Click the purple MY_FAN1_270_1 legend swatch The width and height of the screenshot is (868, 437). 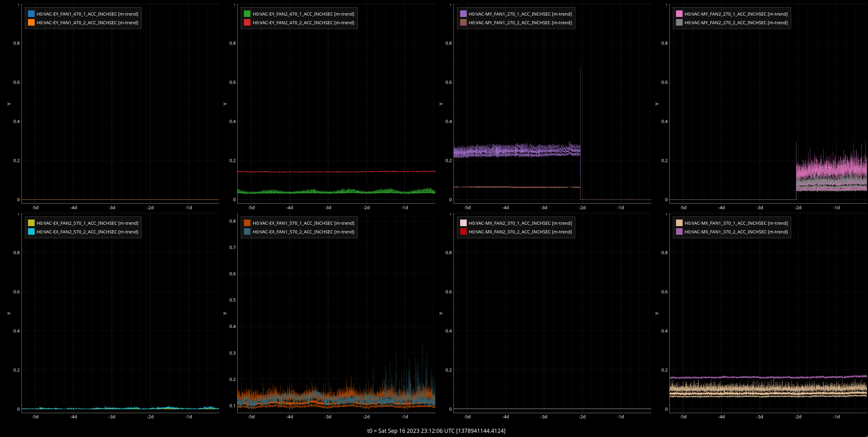click(463, 14)
